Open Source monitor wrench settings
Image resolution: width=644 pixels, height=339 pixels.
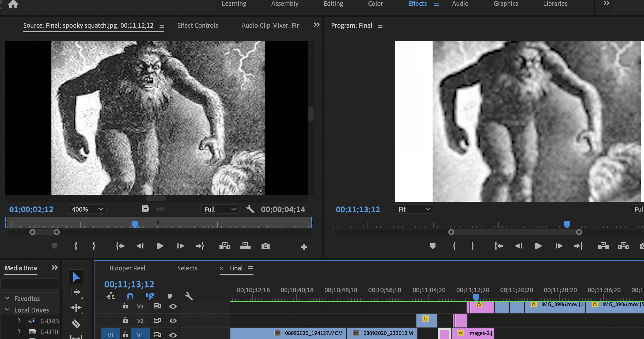click(x=250, y=209)
